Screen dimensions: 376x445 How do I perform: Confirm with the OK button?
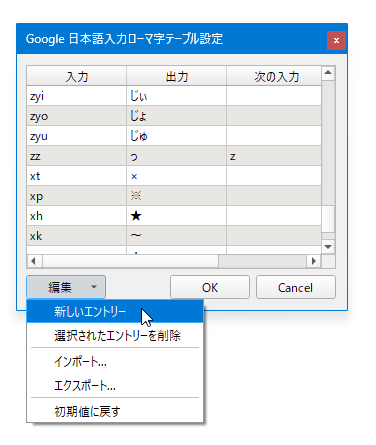coord(210,287)
